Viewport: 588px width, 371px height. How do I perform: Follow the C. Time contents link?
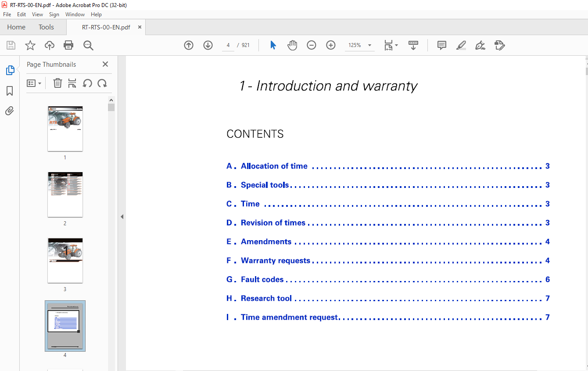pyautogui.click(x=388, y=204)
